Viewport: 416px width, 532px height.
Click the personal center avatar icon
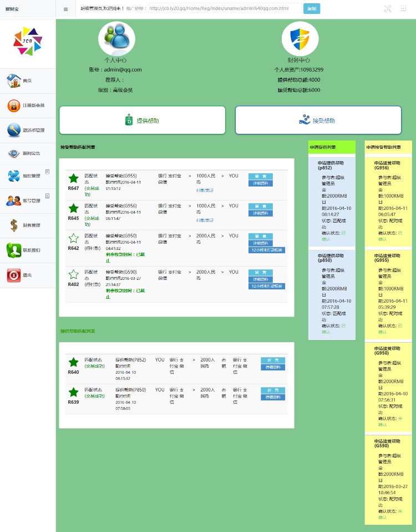pos(116,38)
